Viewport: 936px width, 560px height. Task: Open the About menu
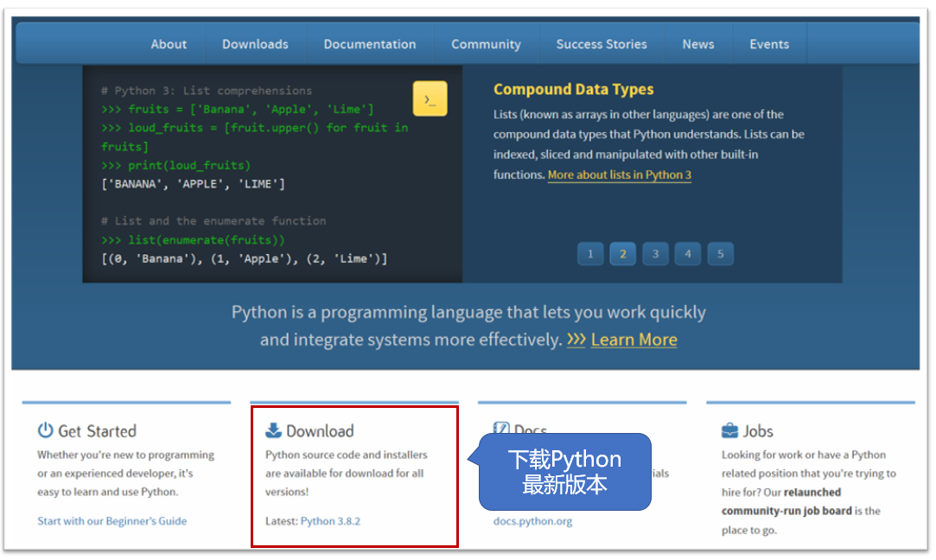[x=169, y=44]
